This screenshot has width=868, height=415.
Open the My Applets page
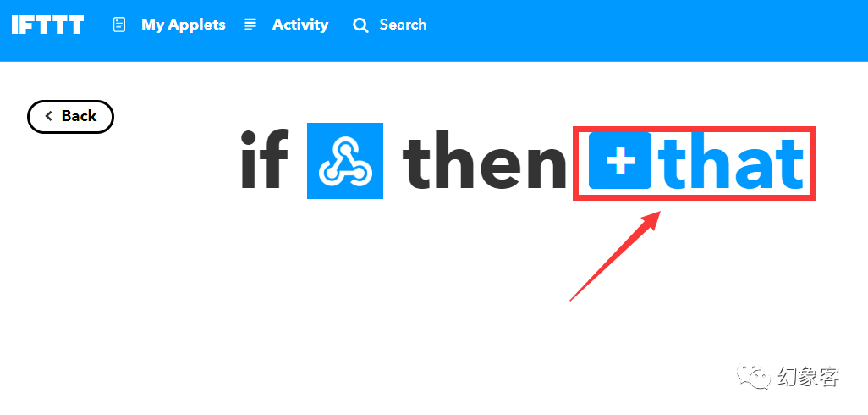tap(184, 25)
